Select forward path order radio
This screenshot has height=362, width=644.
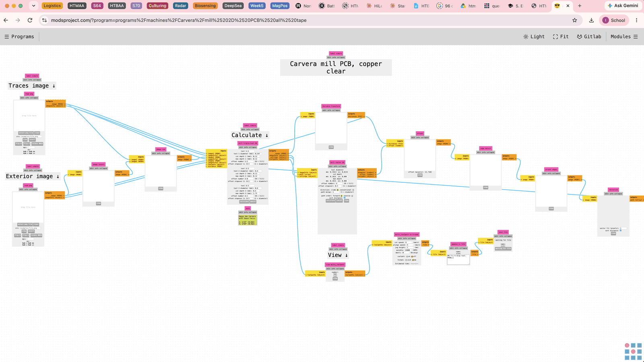341,196
